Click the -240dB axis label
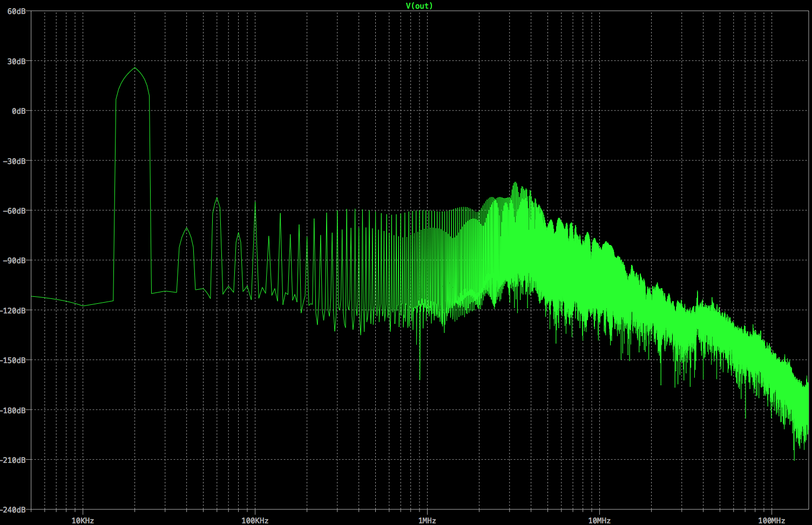The width and height of the screenshot is (812, 525). tap(13, 510)
